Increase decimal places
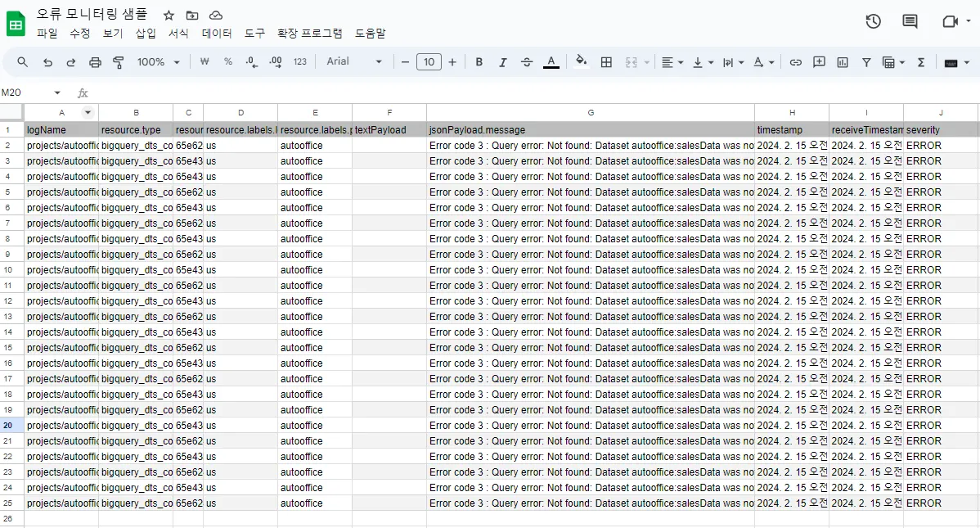This screenshot has width=980, height=528. [x=276, y=62]
